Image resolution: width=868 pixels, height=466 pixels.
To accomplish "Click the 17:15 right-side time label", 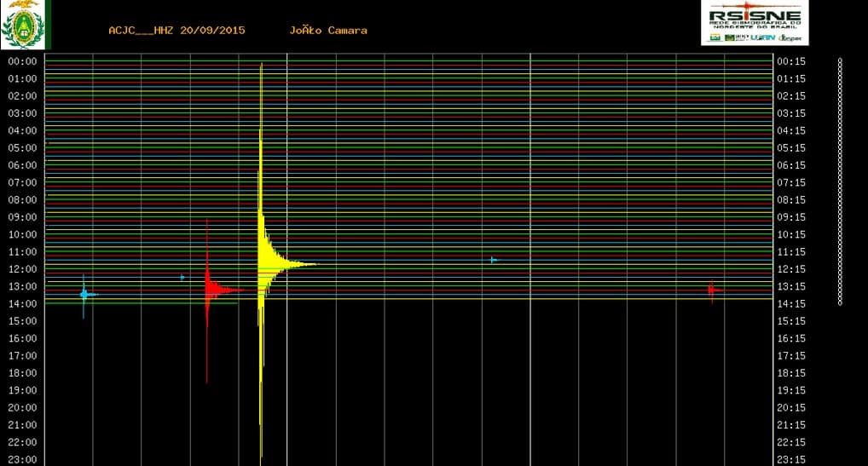I will [x=791, y=355].
